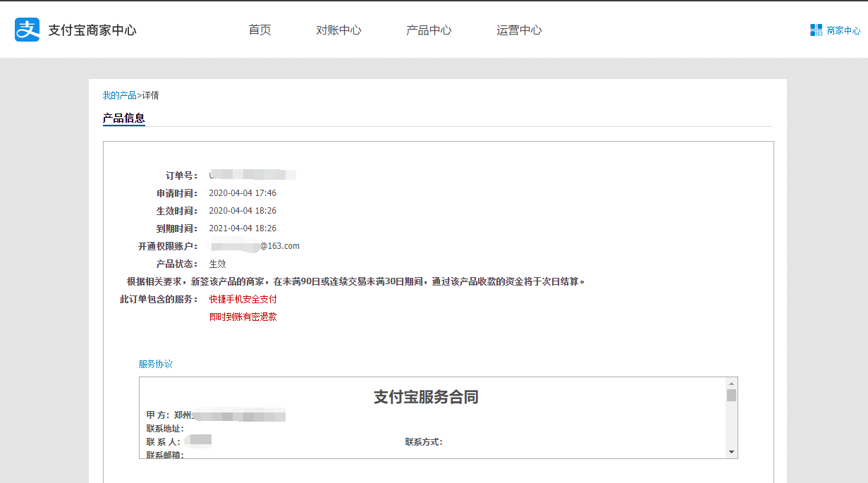Image resolution: width=868 pixels, height=483 pixels.
Task: Click the 支付宝商家中心 title text
Action: coord(92,30)
